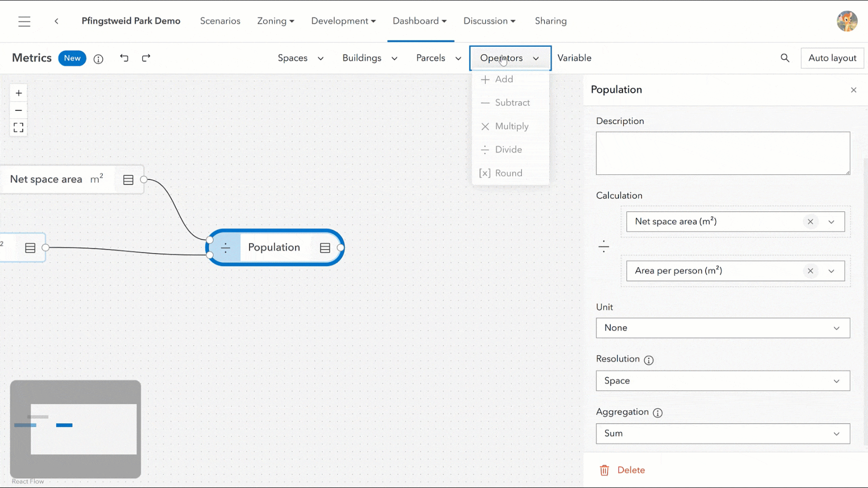This screenshot has height=488, width=868.
Task: Switch to the Scenarios tab
Action: (220, 21)
